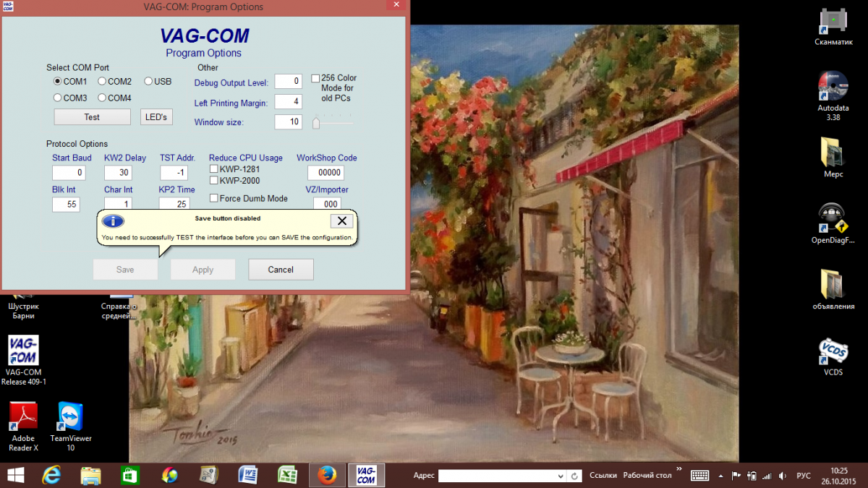This screenshot has height=488, width=868.
Task: Click the volume speaker tray icon
Action: (783, 476)
